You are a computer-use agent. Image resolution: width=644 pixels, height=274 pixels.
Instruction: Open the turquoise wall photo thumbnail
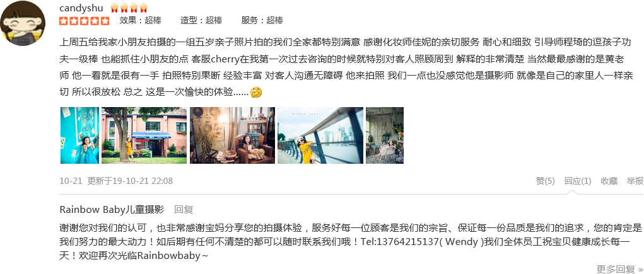[79, 135]
